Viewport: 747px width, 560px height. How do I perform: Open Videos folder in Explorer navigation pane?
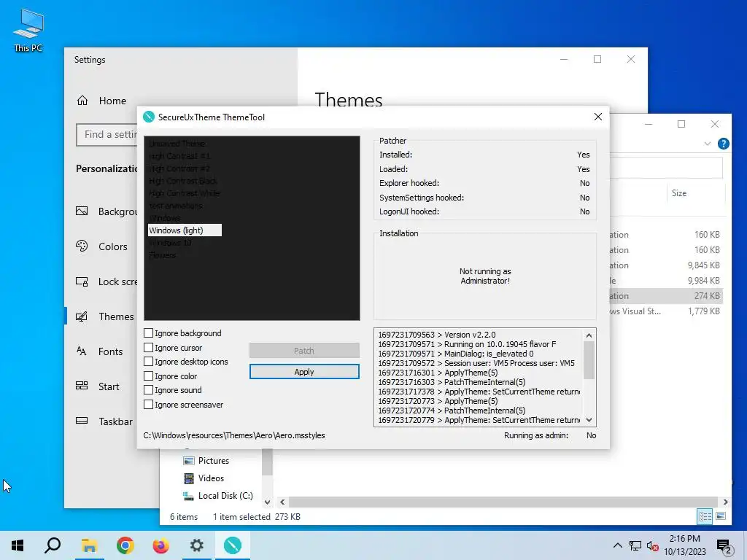[x=204, y=478]
